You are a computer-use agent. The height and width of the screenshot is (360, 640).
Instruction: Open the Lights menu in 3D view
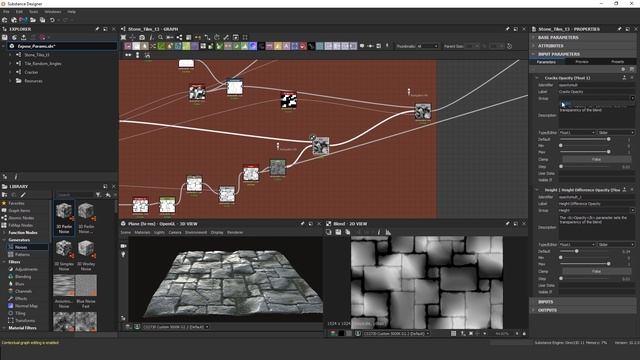(159, 232)
